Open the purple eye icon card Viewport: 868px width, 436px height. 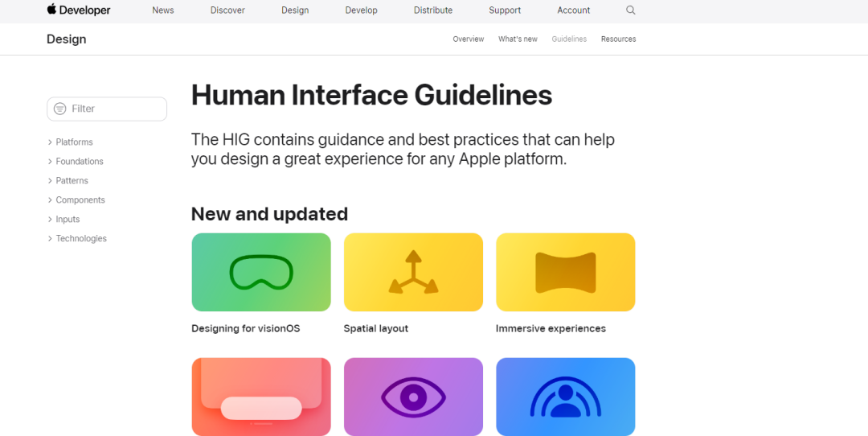tap(414, 397)
